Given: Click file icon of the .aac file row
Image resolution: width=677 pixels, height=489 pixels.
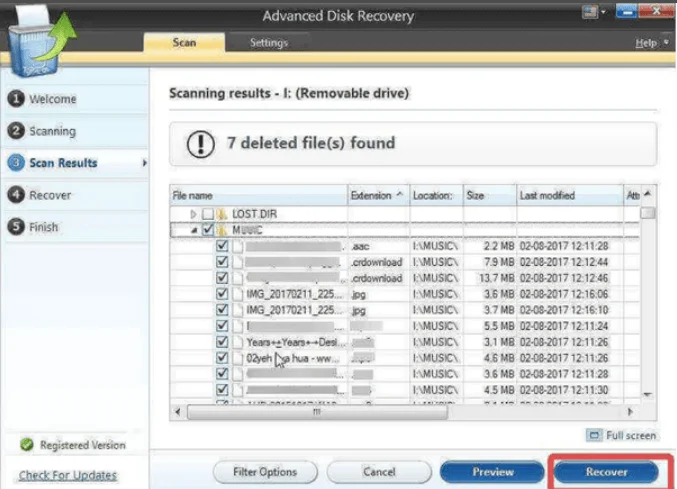Looking at the screenshot, I should pyautogui.click(x=238, y=246).
